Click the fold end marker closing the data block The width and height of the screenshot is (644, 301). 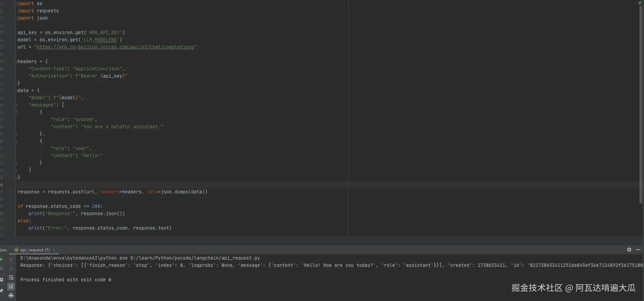(x=15, y=177)
